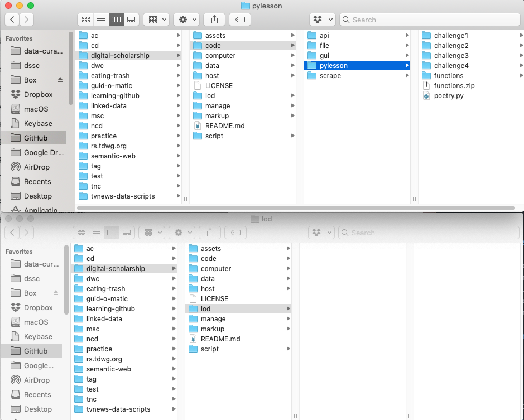Go back in the lod Finder window
Image resolution: width=524 pixels, height=420 pixels.
coord(12,233)
